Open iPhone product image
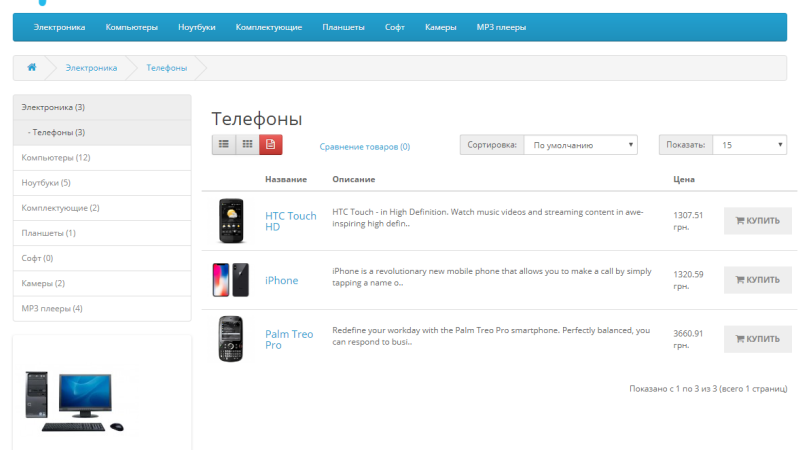Image resolution: width=800 pixels, height=450 pixels. (231, 280)
